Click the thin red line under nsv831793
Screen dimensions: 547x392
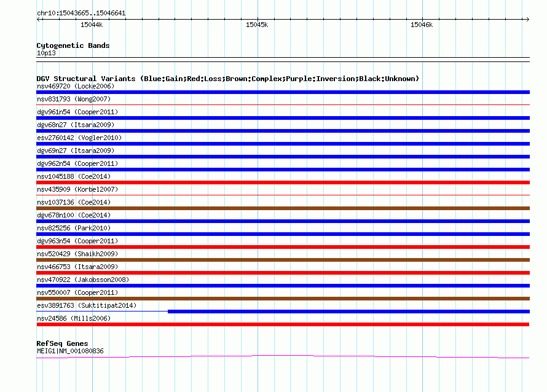point(283,104)
